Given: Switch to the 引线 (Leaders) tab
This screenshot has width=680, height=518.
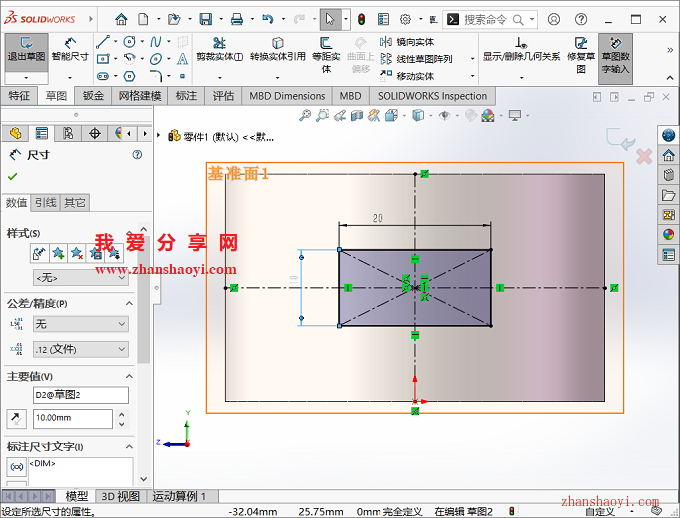Looking at the screenshot, I should (x=45, y=202).
